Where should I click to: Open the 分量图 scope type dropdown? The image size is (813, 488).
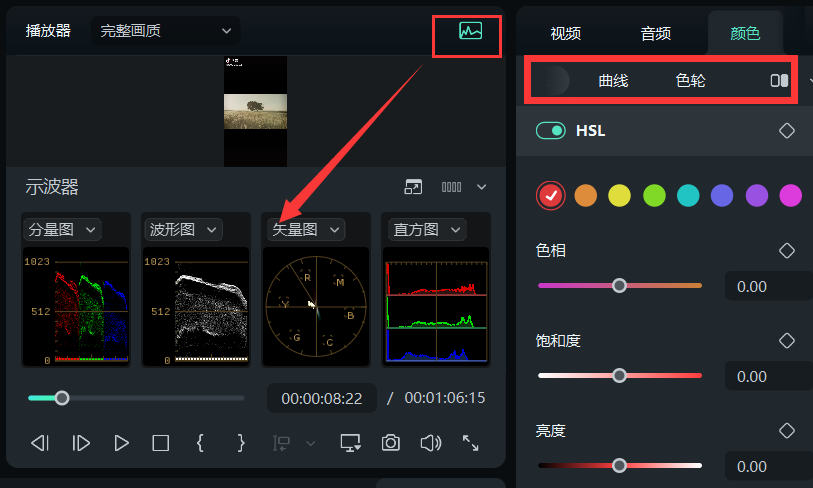click(62, 230)
